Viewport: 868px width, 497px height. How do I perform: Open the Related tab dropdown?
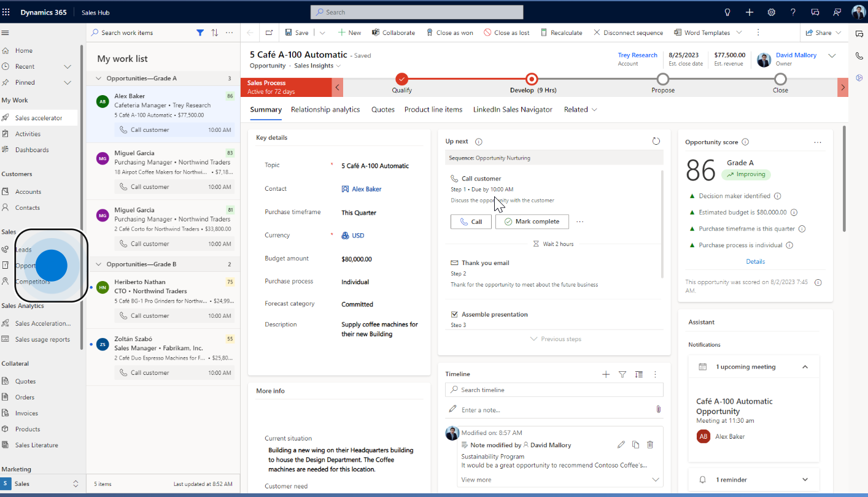click(x=580, y=109)
